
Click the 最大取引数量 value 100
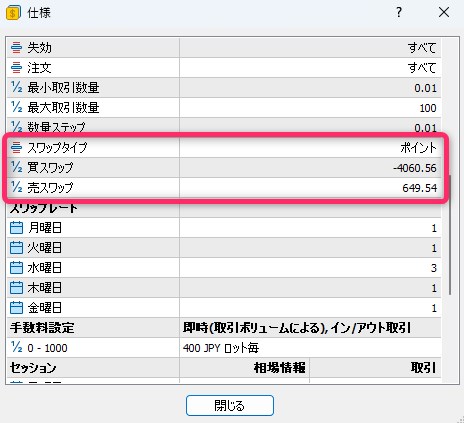pyautogui.click(x=428, y=108)
